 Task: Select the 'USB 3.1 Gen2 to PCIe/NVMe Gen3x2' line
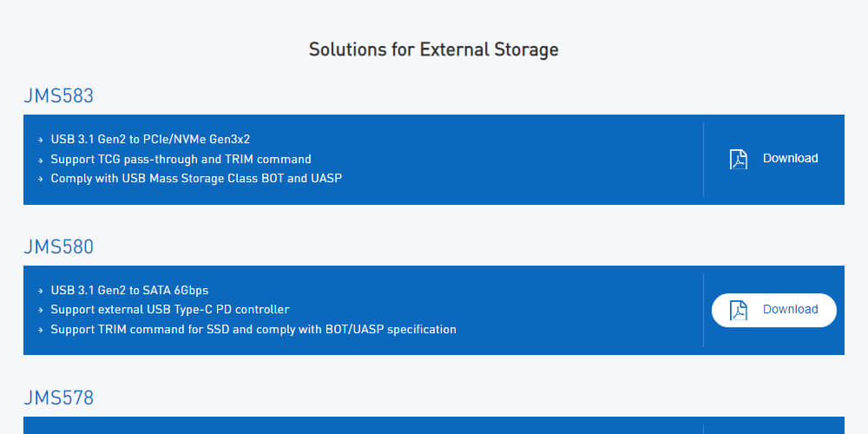tap(150, 140)
